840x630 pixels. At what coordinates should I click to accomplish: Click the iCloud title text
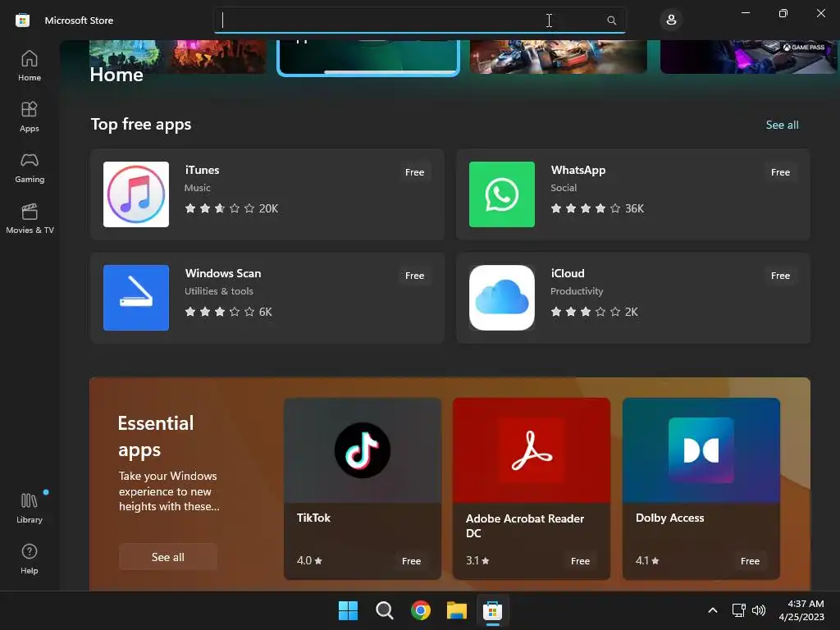pos(568,273)
